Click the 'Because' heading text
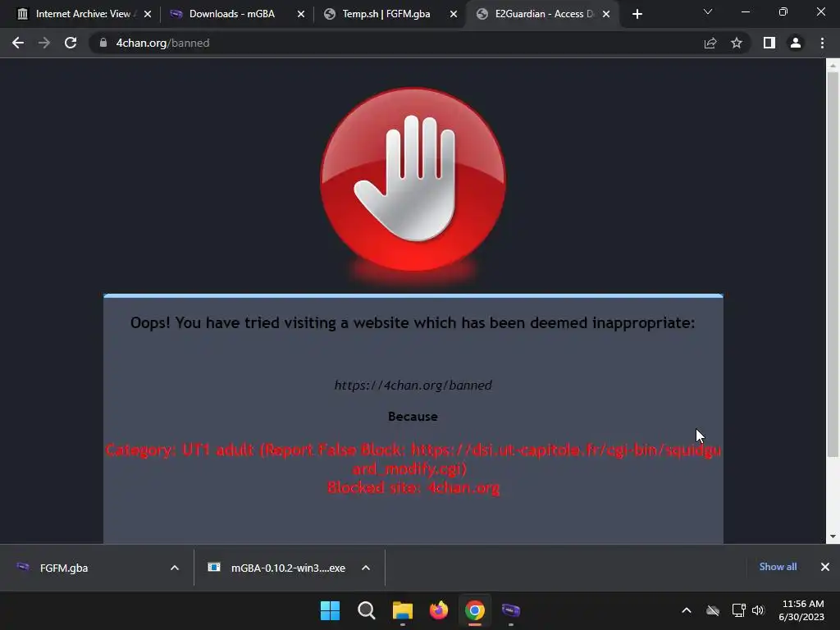The image size is (840, 630). coord(413,416)
